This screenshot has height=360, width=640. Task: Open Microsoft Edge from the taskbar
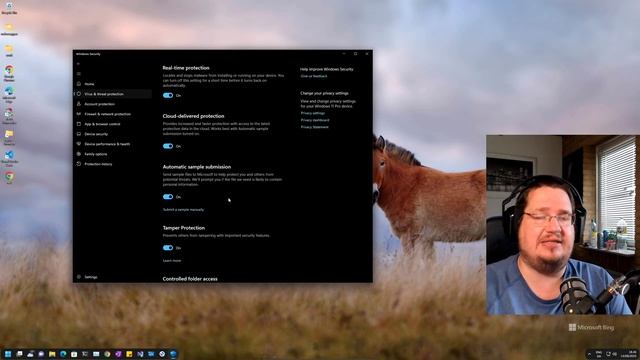click(x=63, y=354)
